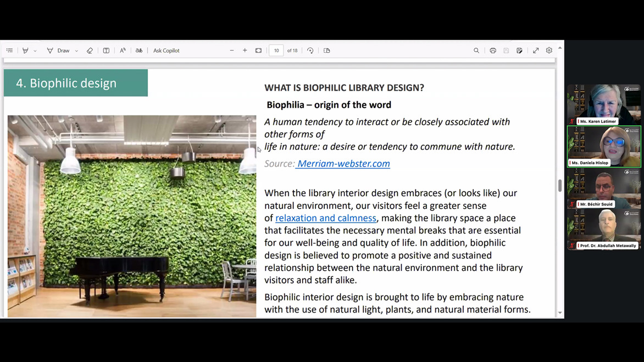Toggle the page view layout
Viewport: 644px width, 362px height.
point(326,51)
